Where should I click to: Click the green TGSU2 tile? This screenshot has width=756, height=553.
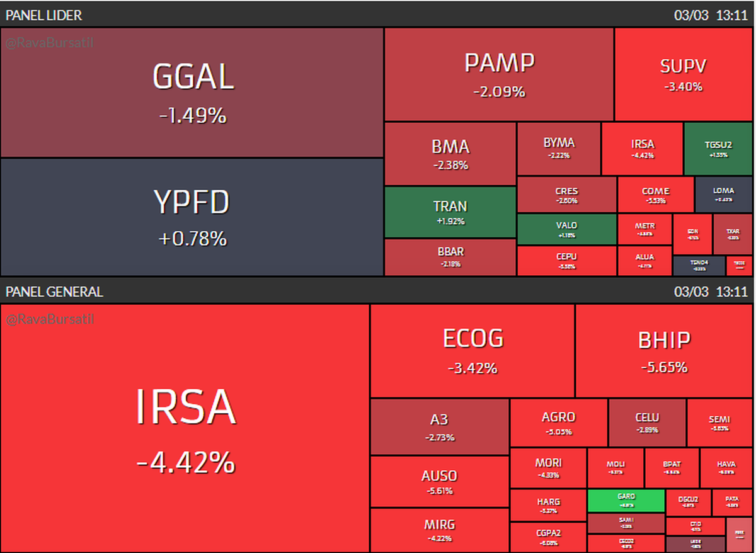[718, 149]
